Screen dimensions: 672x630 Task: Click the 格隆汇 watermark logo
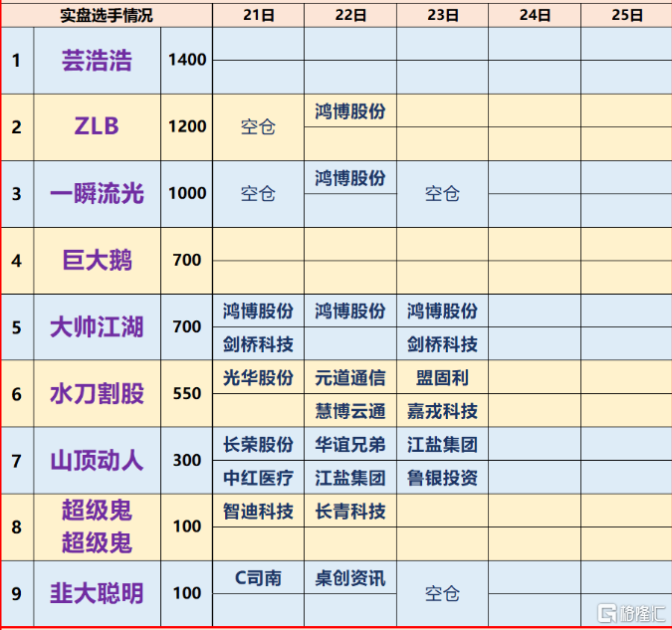[628, 610]
